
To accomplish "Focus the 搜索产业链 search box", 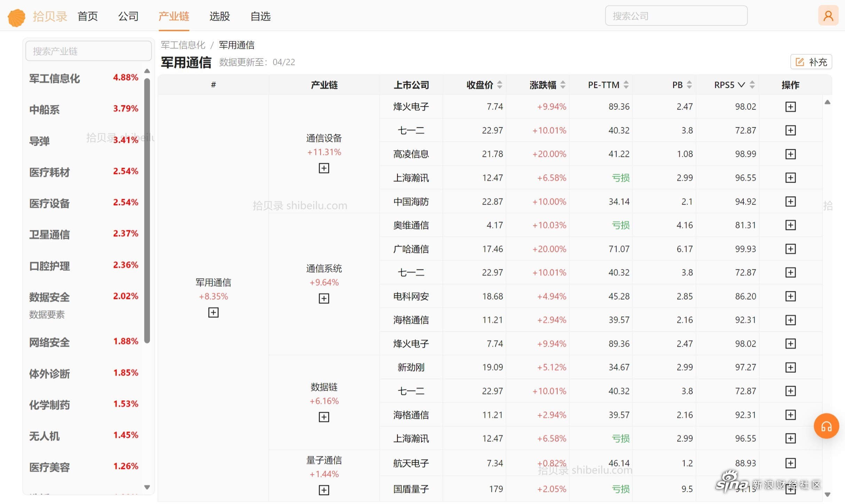I will [x=88, y=51].
